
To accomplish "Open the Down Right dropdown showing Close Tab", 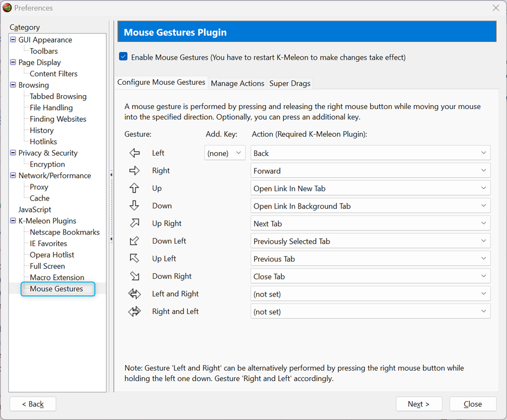I will click(x=370, y=276).
